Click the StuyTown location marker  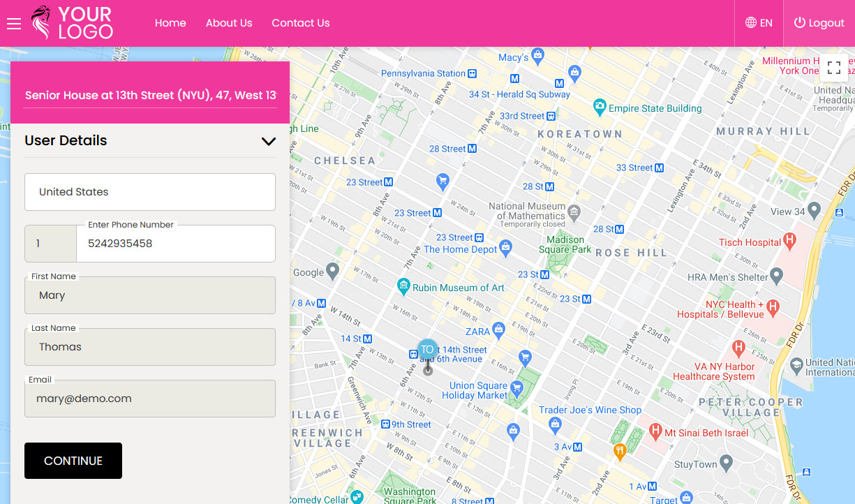coord(727,462)
